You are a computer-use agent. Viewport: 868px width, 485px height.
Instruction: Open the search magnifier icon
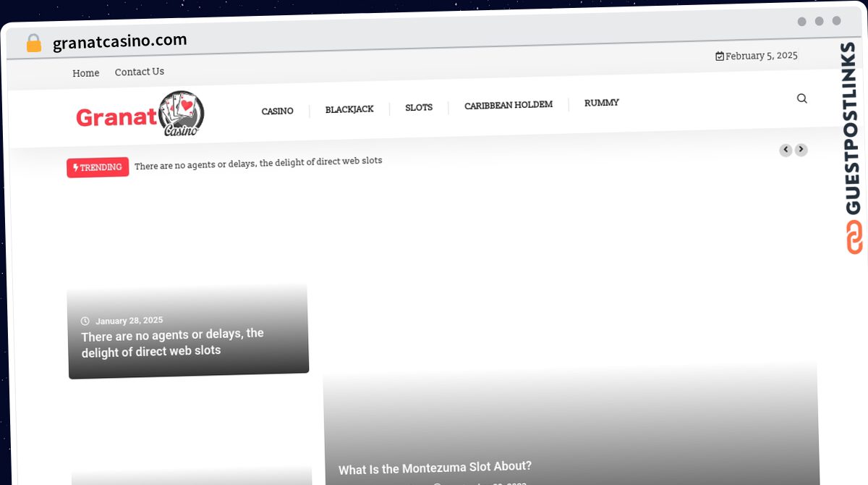tap(801, 98)
